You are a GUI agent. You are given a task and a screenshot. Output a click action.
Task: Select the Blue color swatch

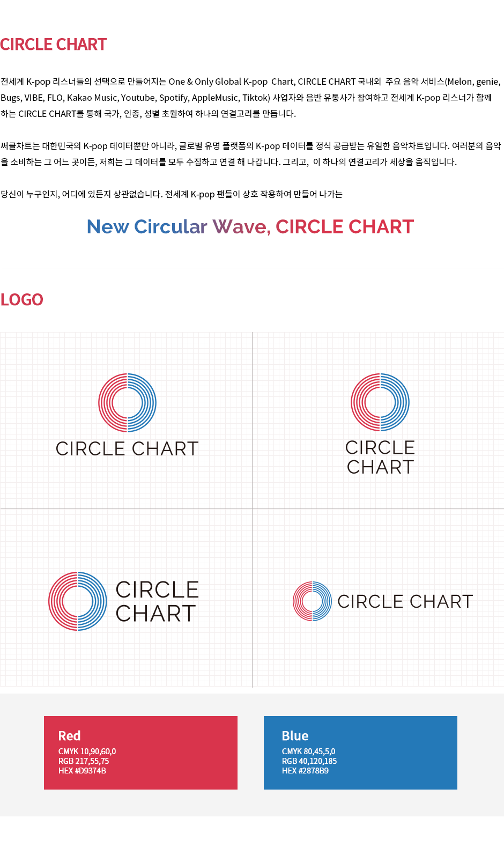click(x=360, y=753)
